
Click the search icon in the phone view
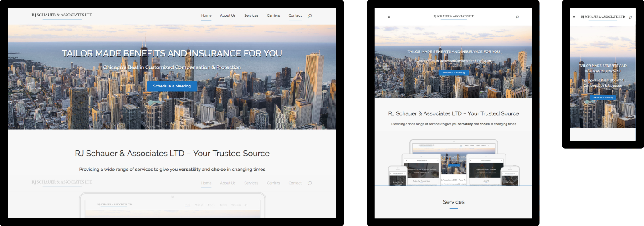point(630,17)
